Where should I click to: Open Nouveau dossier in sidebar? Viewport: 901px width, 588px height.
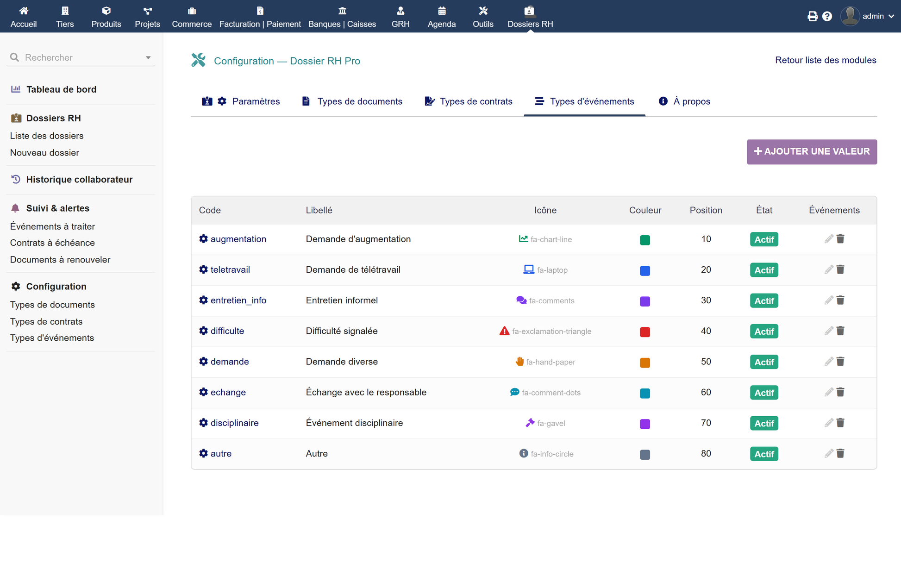pos(44,153)
